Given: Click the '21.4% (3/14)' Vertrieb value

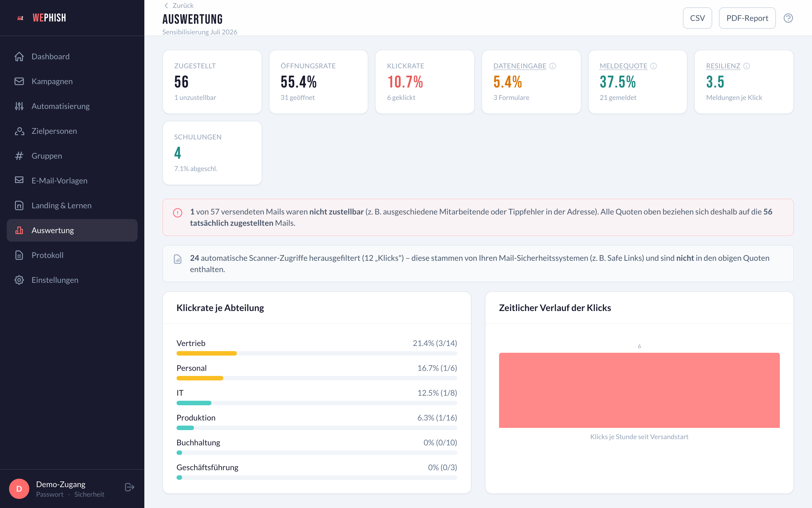Looking at the screenshot, I should (435, 343).
